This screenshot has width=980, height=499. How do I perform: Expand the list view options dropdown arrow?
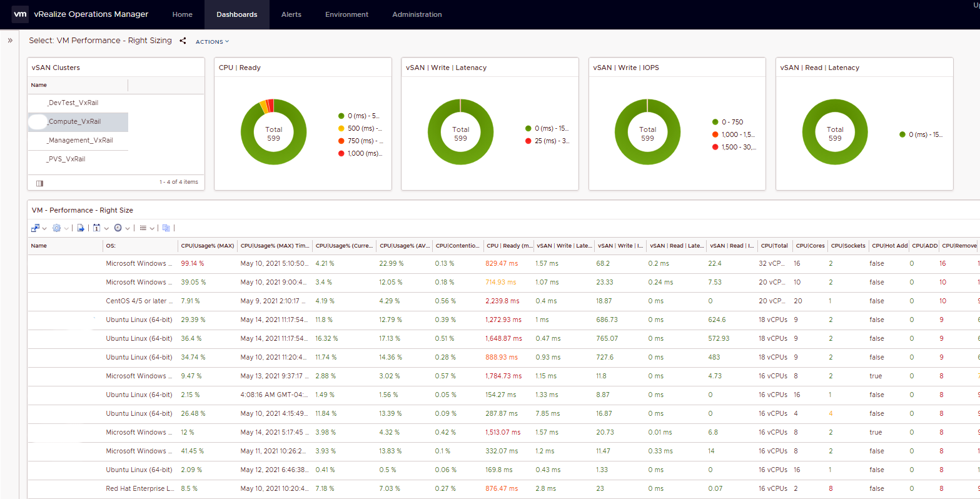[152, 229]
